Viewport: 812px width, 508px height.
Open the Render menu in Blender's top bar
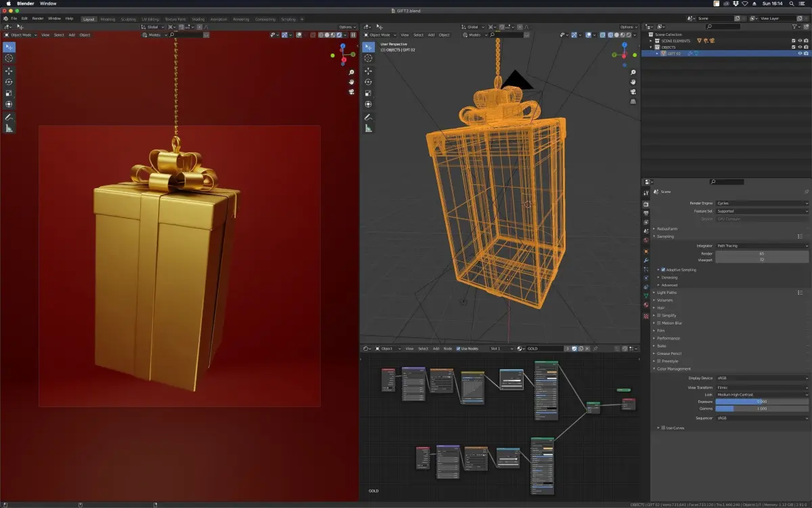[x=38, y=18]
